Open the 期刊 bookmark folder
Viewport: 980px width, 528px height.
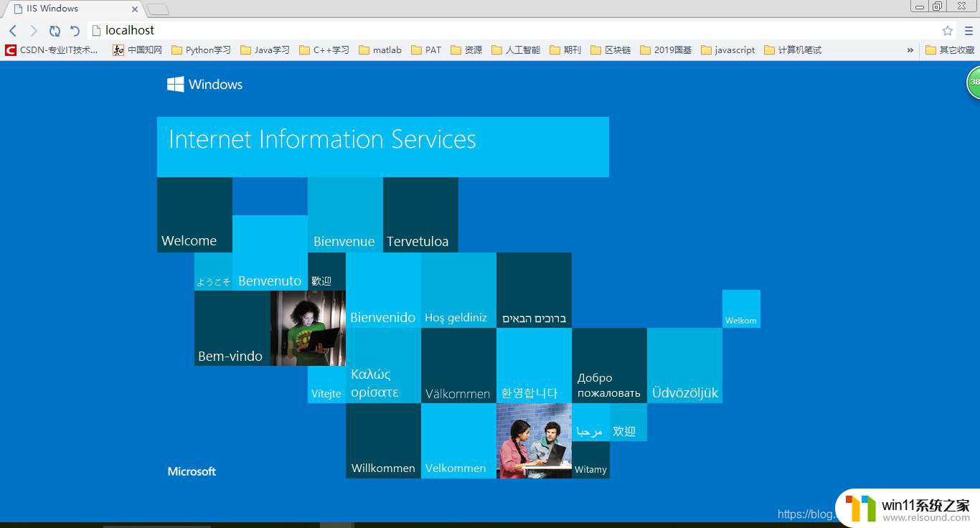[565, 50]
